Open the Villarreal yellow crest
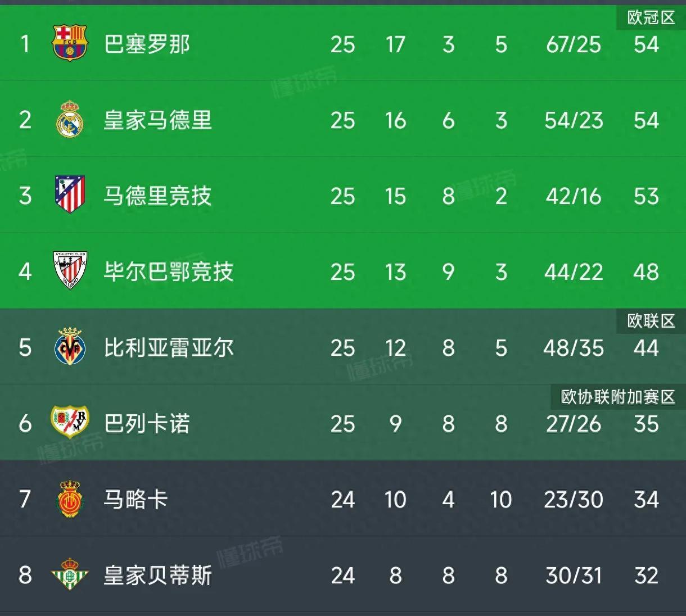The image size is (686, 616). (70, 347)
